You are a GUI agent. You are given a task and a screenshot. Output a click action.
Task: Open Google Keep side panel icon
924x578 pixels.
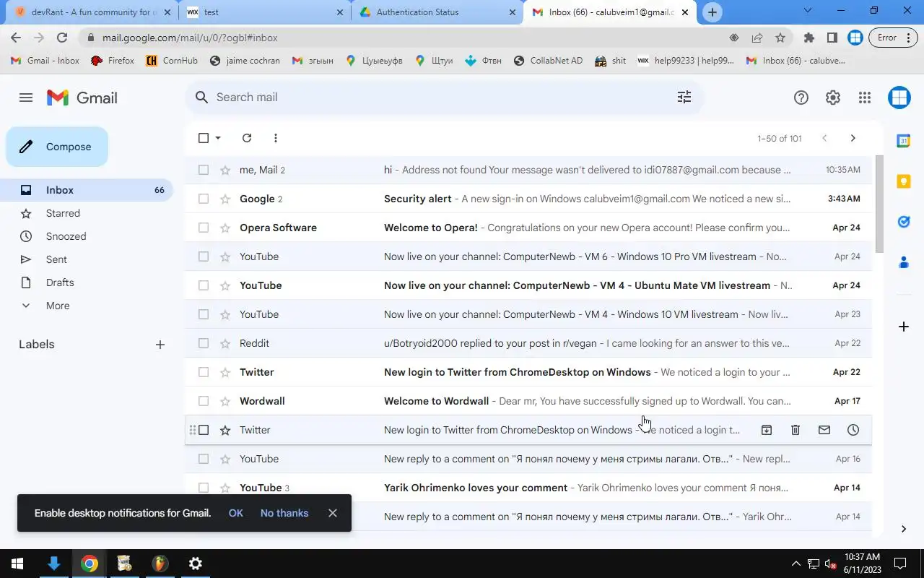pyautogui.click(x=903, y=181)
